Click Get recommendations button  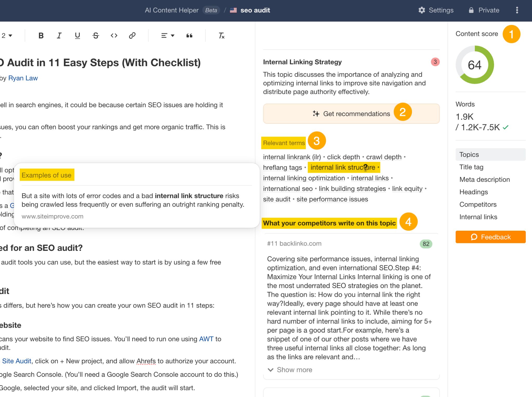[x=350, y=113]
